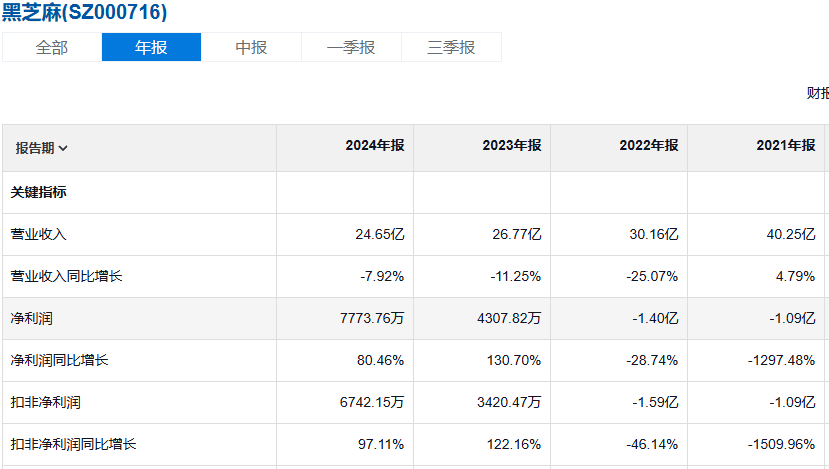Viewport: 829px width, 469px height.
Task: Click the 净利润 row label
Action: coord(32,318)
